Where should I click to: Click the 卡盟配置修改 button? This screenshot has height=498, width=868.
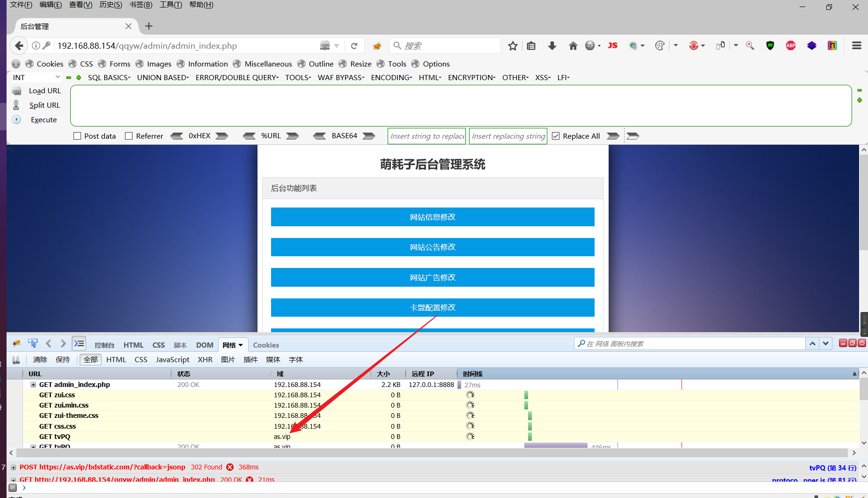433,307
